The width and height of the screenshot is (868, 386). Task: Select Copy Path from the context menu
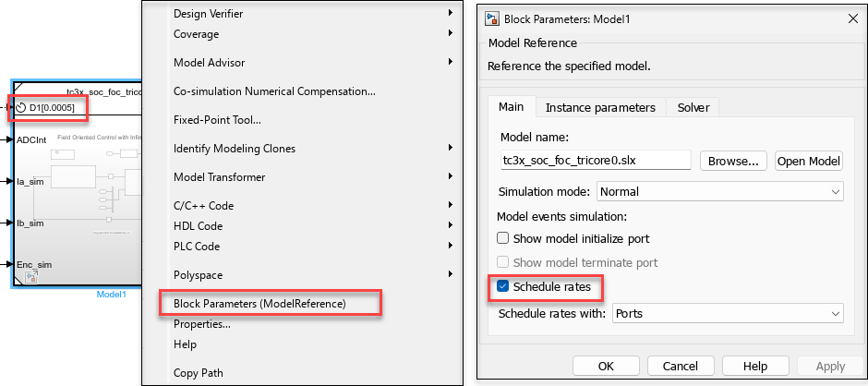point(199,373)
